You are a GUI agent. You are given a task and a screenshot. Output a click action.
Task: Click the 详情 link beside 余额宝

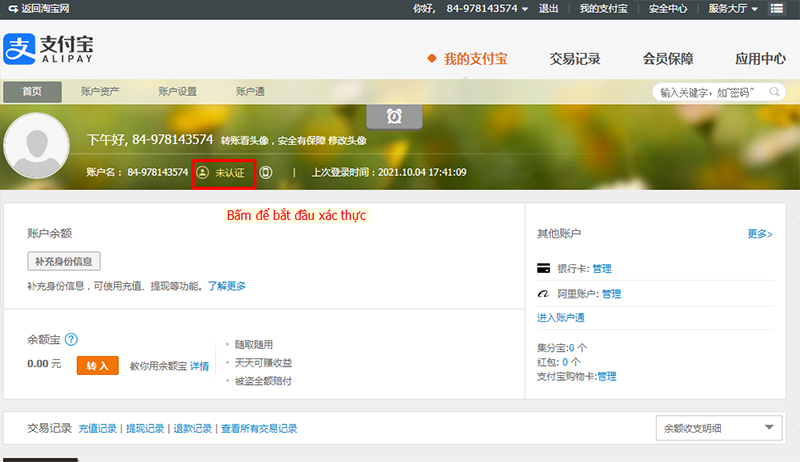point(199,366)
